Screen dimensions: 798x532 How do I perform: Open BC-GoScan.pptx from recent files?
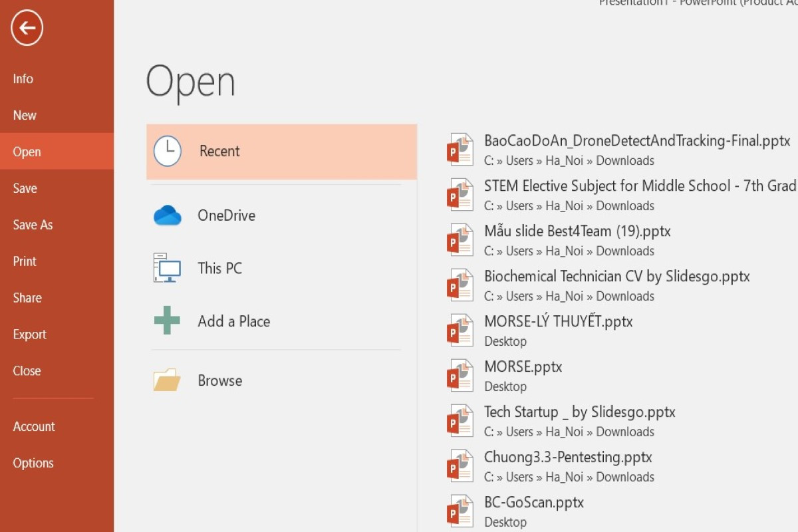tap(534, 503)
